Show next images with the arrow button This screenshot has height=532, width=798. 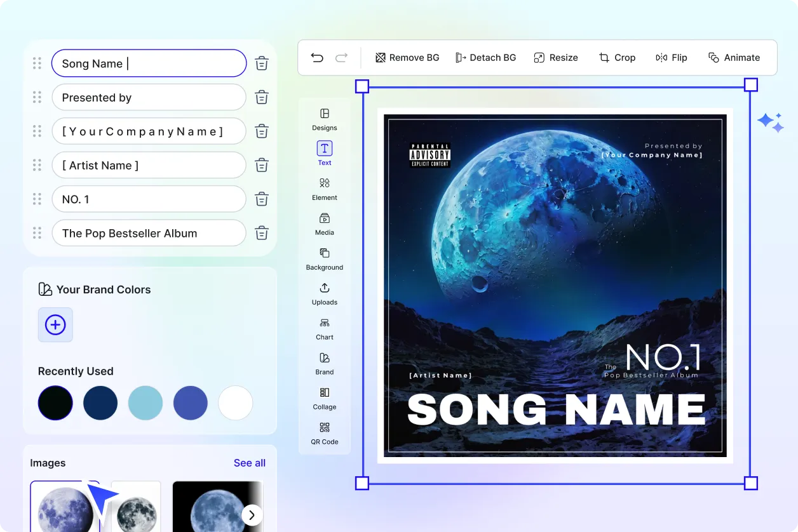coord(252,515)
